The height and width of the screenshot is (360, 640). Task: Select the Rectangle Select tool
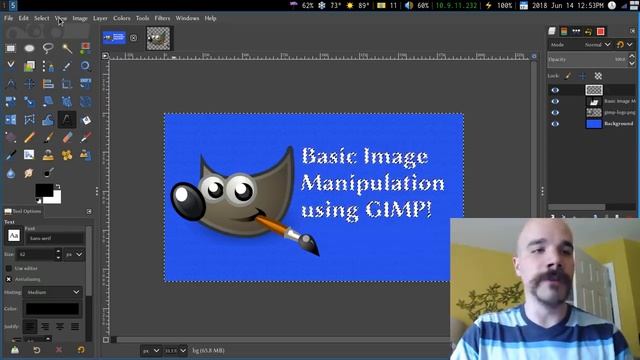(11, 48)
